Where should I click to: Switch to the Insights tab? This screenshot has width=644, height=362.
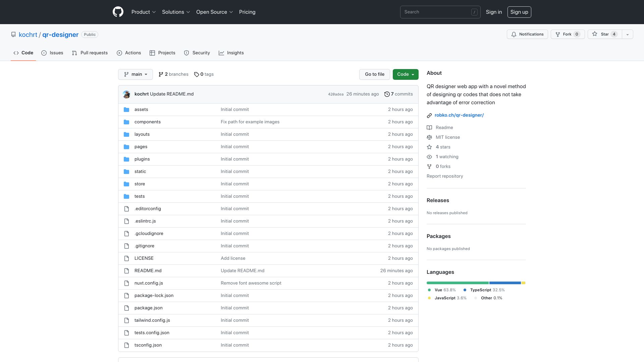pyautogui.click(x=231, y=53)
